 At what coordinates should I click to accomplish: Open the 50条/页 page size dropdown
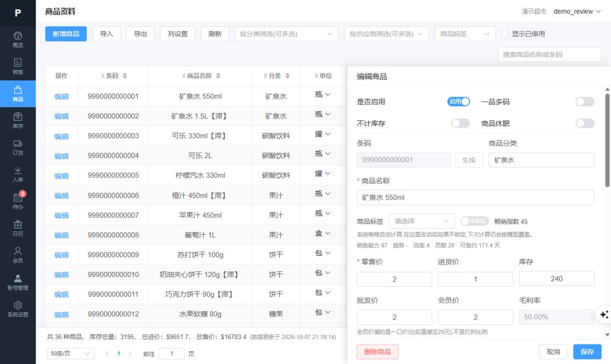[71, 353]
